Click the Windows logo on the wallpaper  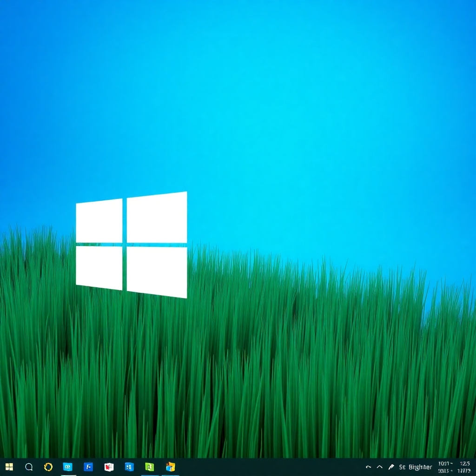pos(132,243)
